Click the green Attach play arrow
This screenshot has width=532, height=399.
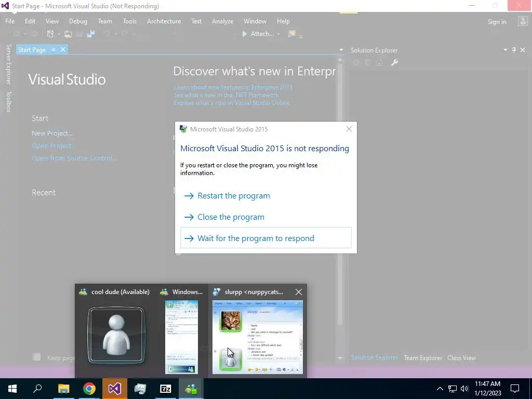coord(245,34)
